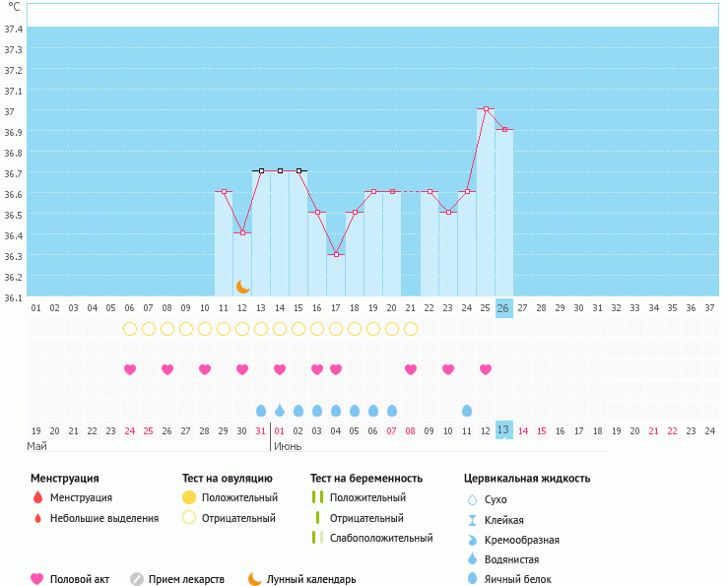Click the highlighted calendar date 13
The height and width of the screenshot is (586, 728).
503,430
